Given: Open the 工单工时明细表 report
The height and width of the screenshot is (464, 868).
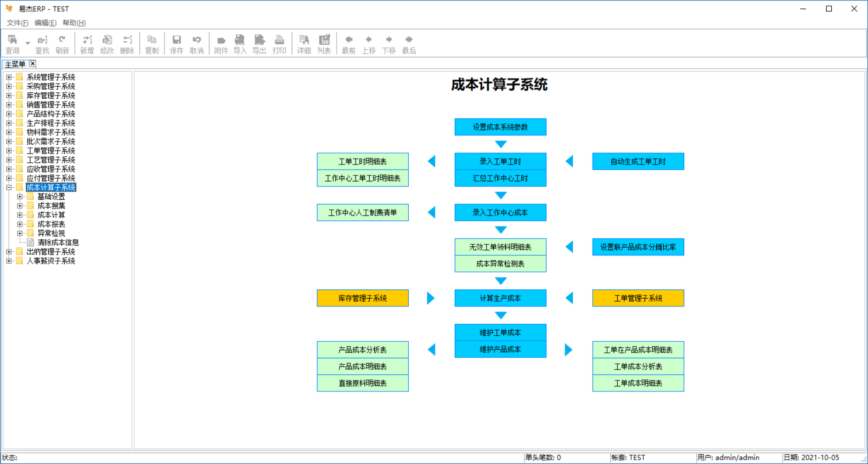Looking at the screenshot, I should pos(363,161).
